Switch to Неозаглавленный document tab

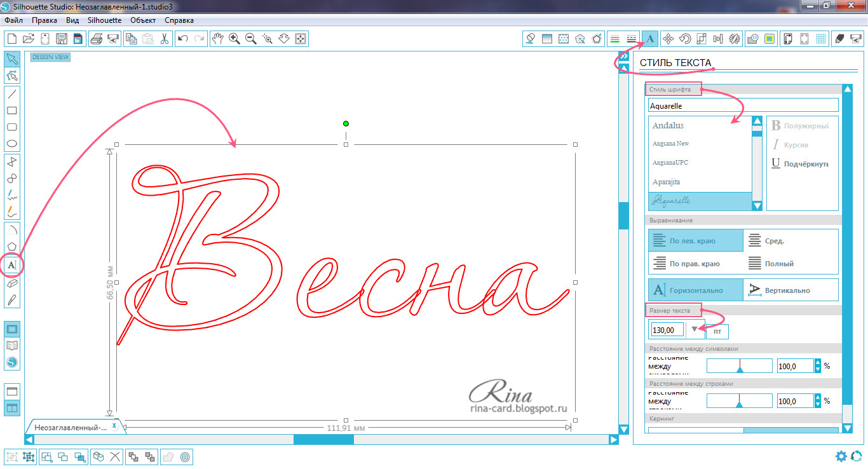[75, 428]
